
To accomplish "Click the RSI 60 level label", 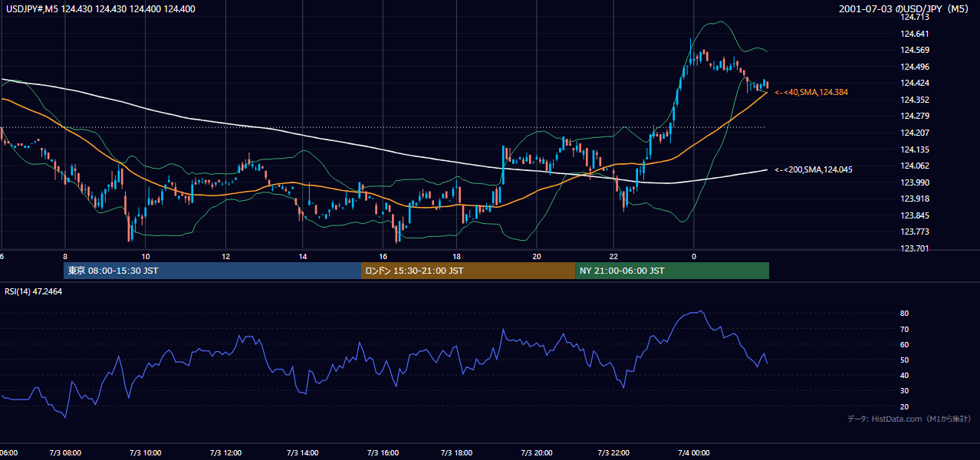I will point(905,344).
